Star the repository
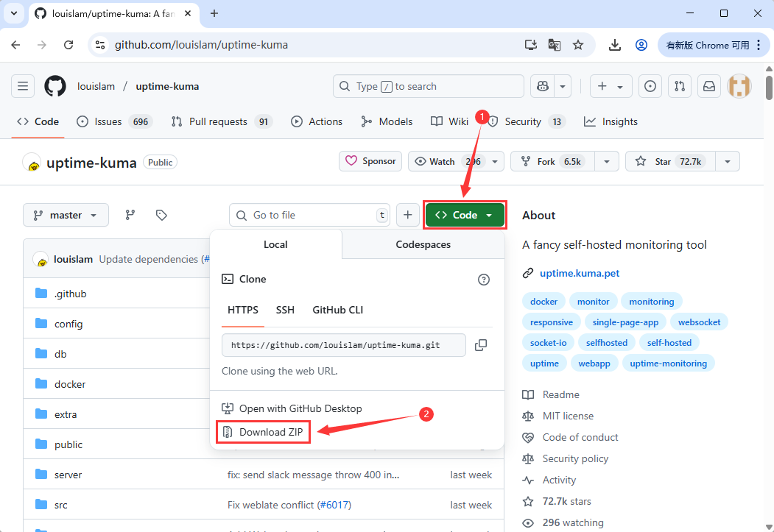774x532 pixels. point(670,161)
